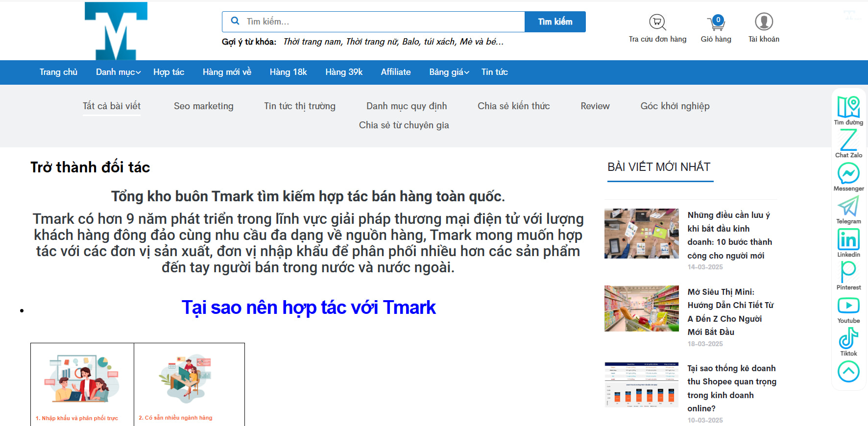Viewport: 868px width, 426px height.
Task: Open the Messenger chat icon
Action: point(848,173)
